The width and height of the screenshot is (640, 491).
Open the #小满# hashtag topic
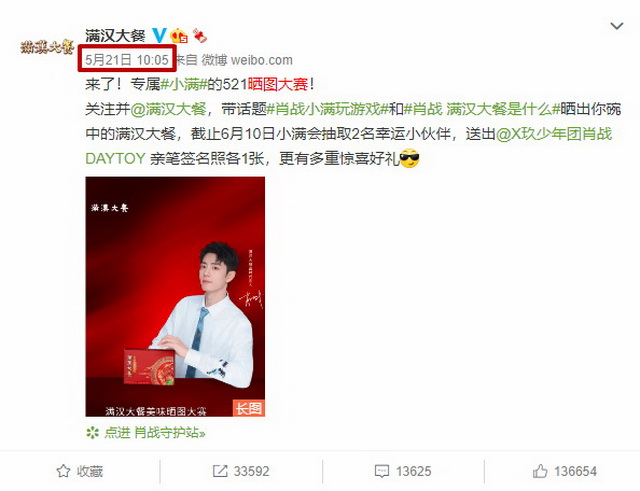point(184,84)
